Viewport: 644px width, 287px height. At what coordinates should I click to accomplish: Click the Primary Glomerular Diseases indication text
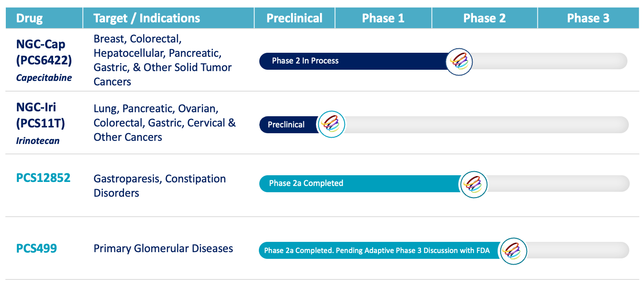point(163,249)
